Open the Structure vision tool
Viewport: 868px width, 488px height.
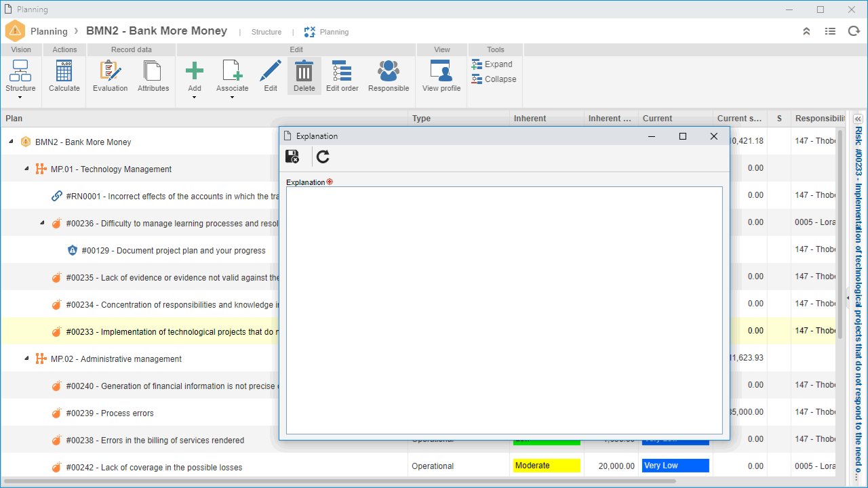pyautogui.click(x=20, y=76)
